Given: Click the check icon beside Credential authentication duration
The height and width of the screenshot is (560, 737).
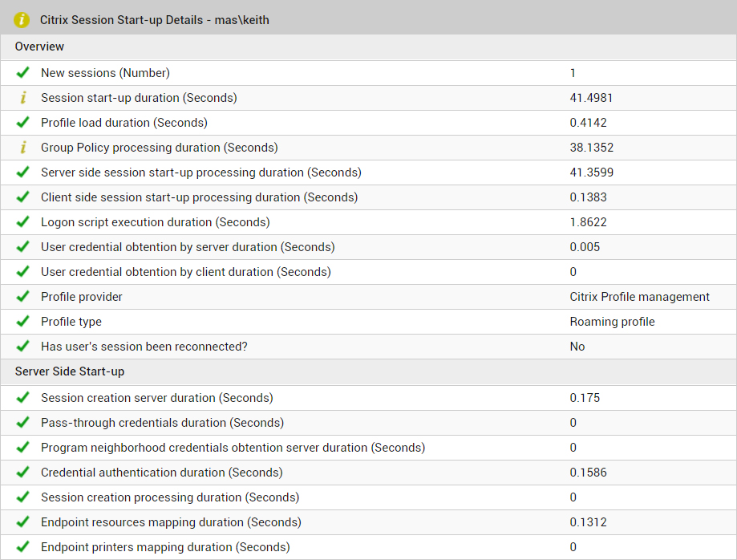Looking at the screenshot, I should tap(22, 473).
